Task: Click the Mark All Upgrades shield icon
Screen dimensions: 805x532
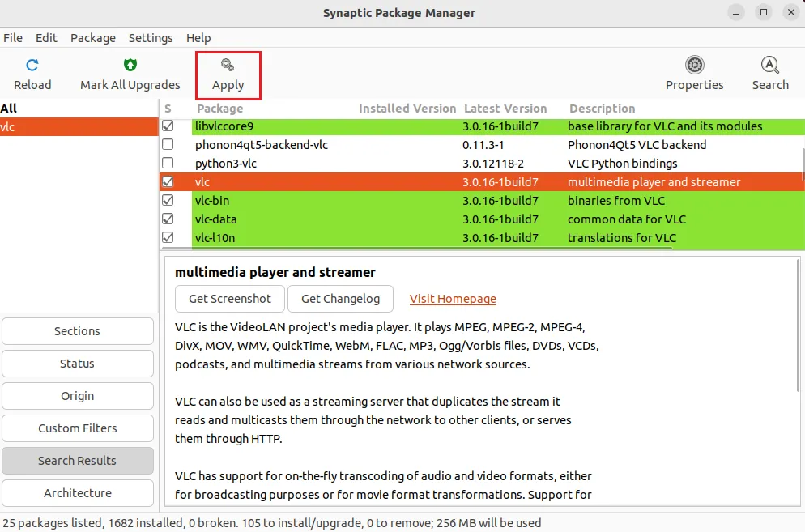Action: point(130,66)
